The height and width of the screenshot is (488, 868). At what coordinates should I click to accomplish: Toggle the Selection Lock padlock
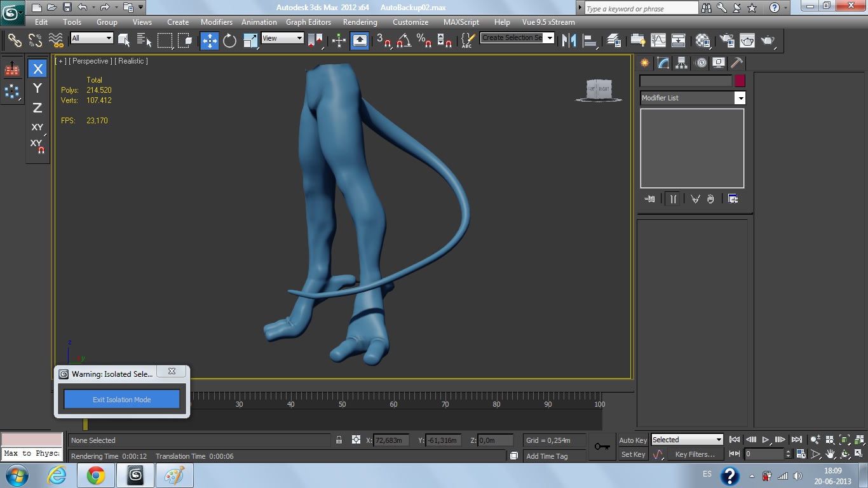coord(339,440)
